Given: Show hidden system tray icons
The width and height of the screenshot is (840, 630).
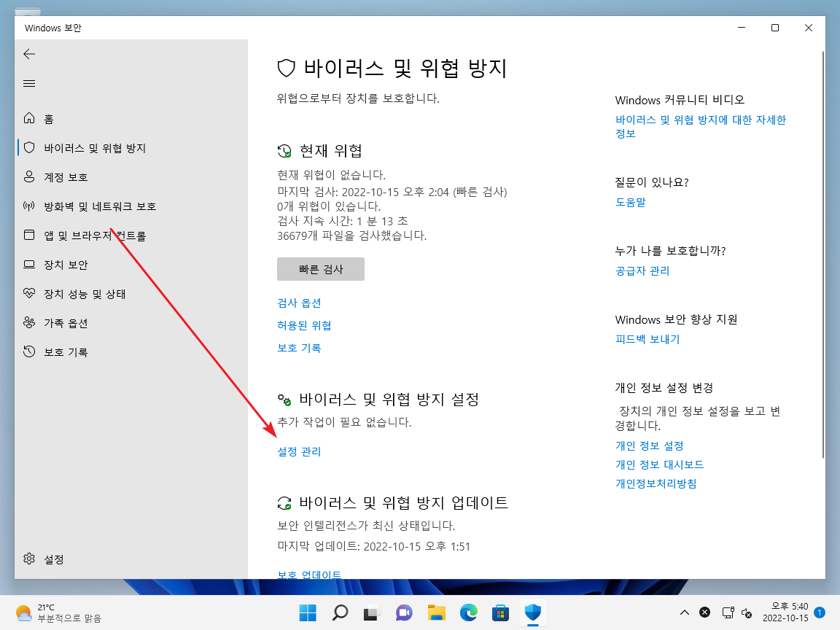Looking at the screenshot, I should 685,612.
